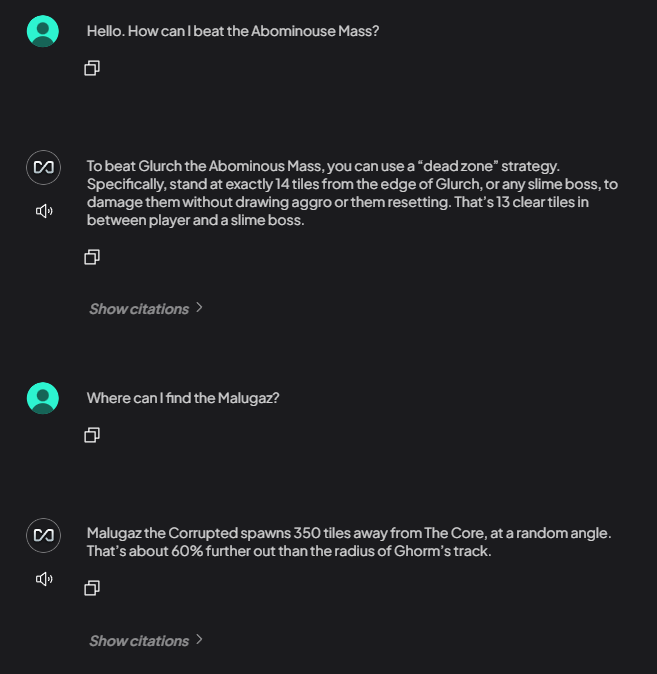Click the Malugaz spawns 350 tiles answer text
This screenshot has height=674, width=657.
[x=348, y=542]
